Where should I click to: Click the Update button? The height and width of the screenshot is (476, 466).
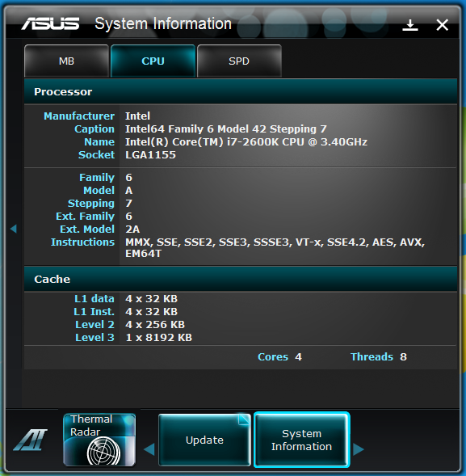coord(204,440)
